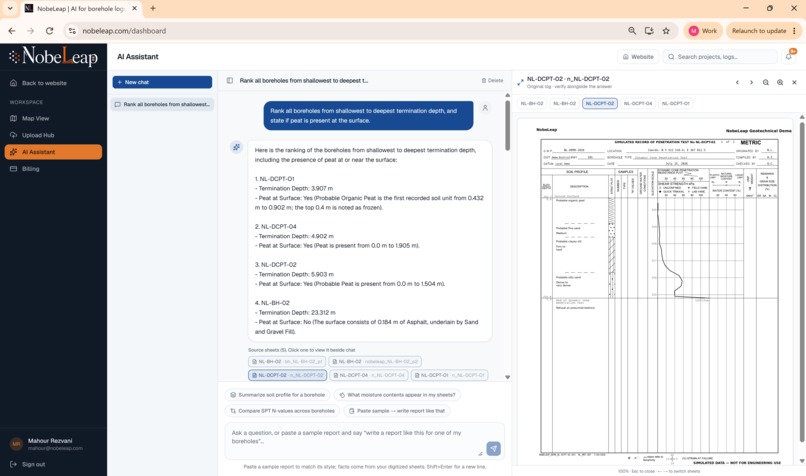
Task: Open tab search dropdown
Action: click(x=10, y=8)
